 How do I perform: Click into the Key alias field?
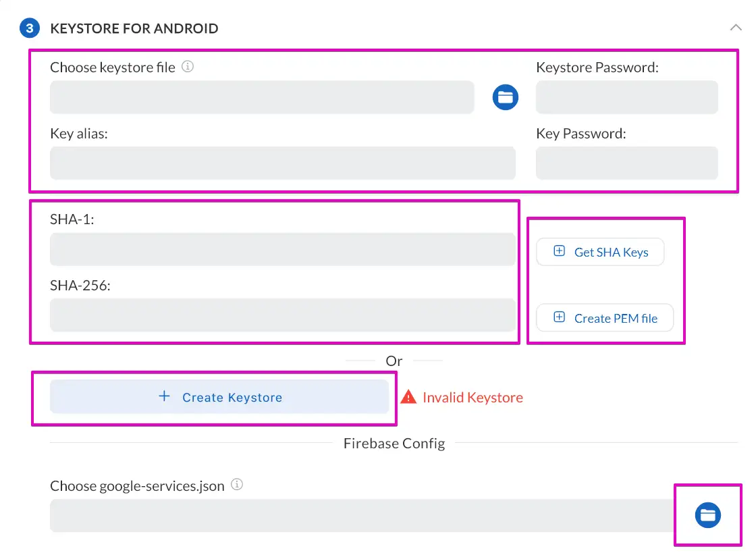coord(282,163)
